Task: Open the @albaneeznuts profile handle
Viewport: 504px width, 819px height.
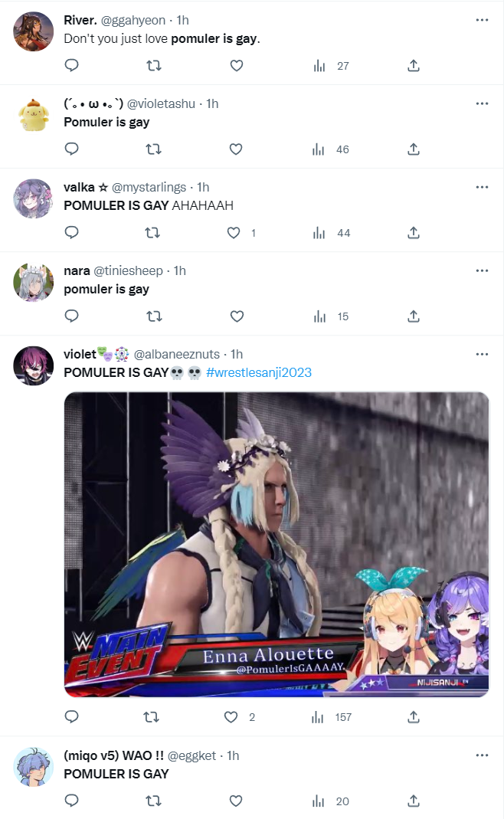Action: click(176, 354)
